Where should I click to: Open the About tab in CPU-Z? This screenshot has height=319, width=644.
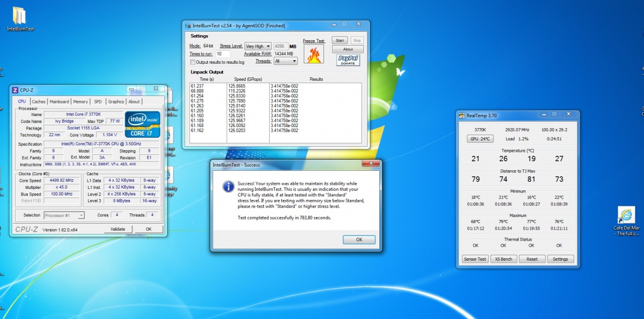pos(134,101)
